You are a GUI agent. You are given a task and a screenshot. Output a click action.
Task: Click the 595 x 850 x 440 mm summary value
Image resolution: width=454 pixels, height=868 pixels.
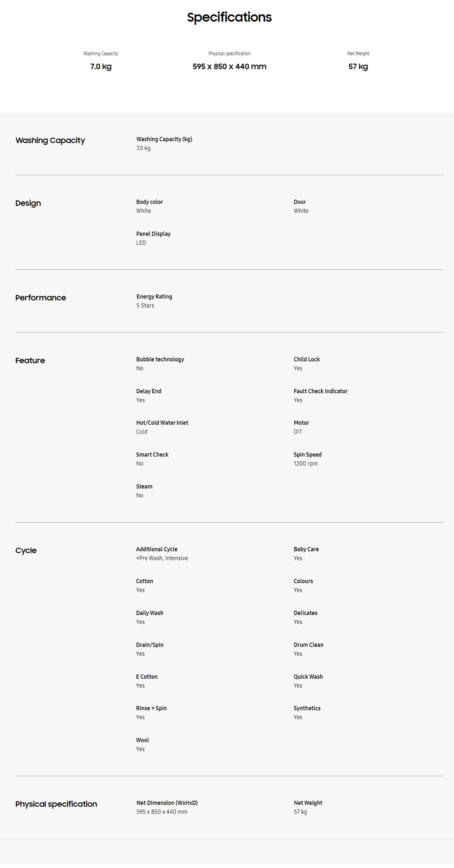click(x=229, y=66)
